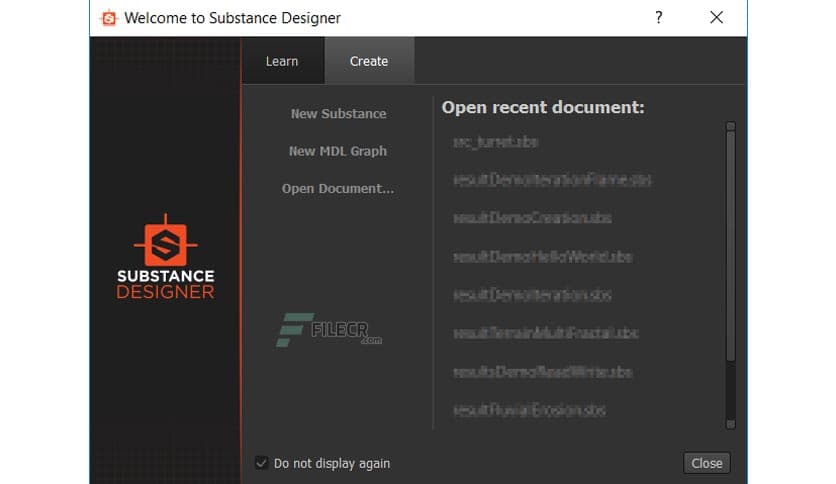836x484 pixels.
Task: Open recent file resultTerrainMultiFractal.sbs
Action: click(x=546, y=333)
